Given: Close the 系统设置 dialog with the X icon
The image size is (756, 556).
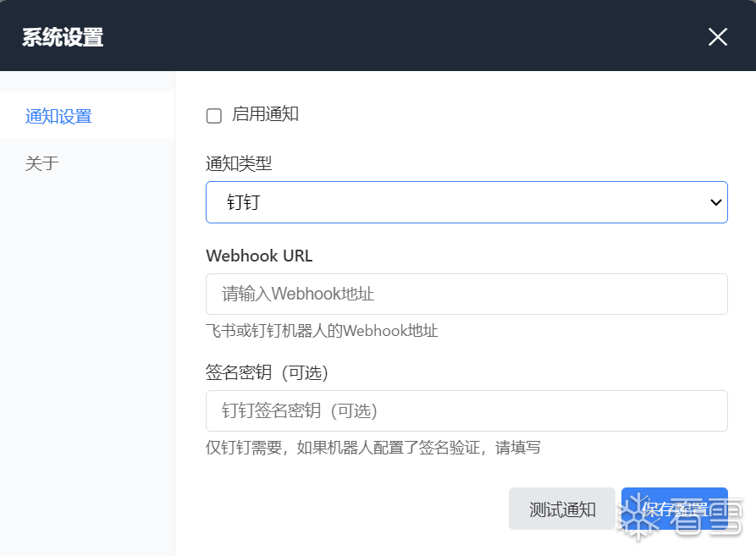Looking at the screenshot, I should point(718,36).
